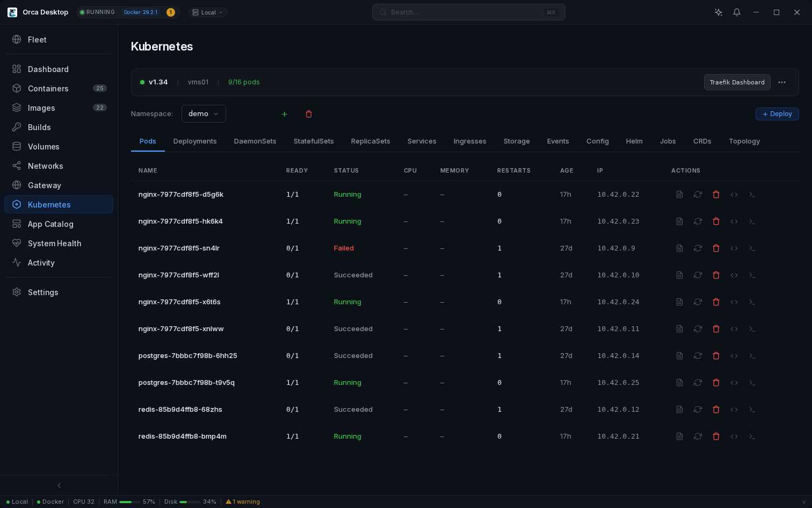
Task: Switch to the Jobs tab
Action: coord(668,141)
